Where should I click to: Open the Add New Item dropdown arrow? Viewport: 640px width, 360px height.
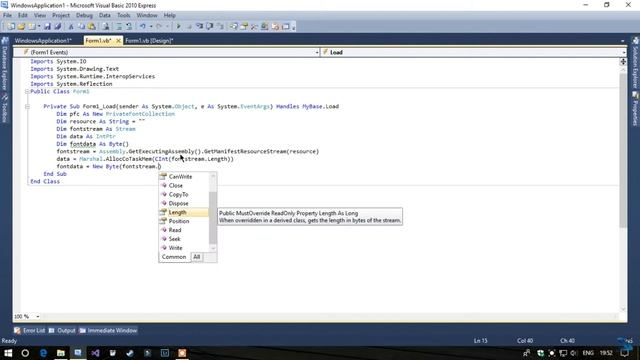(39, 27)
